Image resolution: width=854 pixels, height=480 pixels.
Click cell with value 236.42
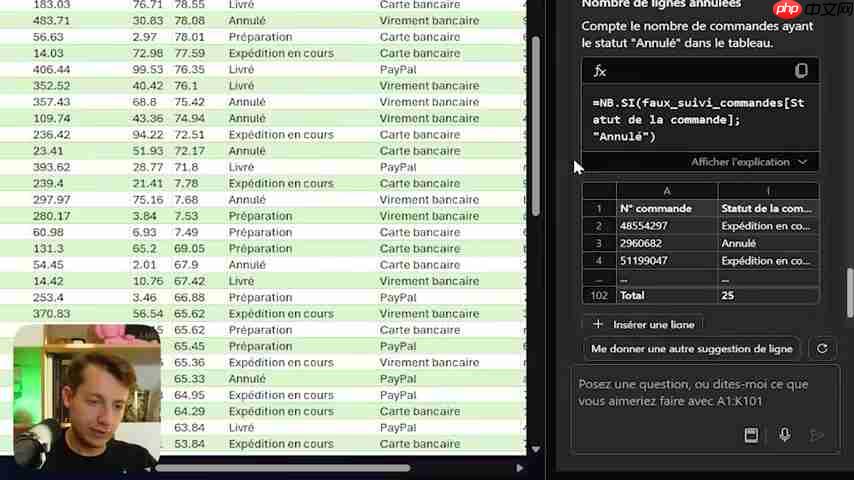pos(51,135)
